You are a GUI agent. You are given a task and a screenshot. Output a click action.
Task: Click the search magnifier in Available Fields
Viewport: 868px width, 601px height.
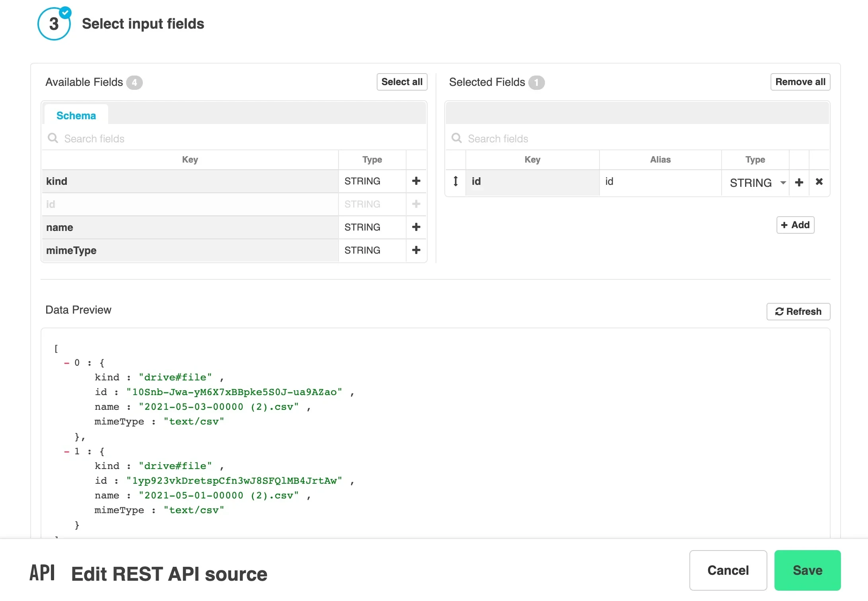53,138
